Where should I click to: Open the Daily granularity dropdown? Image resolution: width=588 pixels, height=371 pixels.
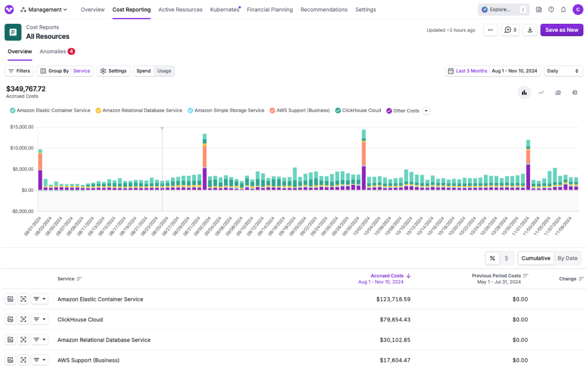(563, 71)
